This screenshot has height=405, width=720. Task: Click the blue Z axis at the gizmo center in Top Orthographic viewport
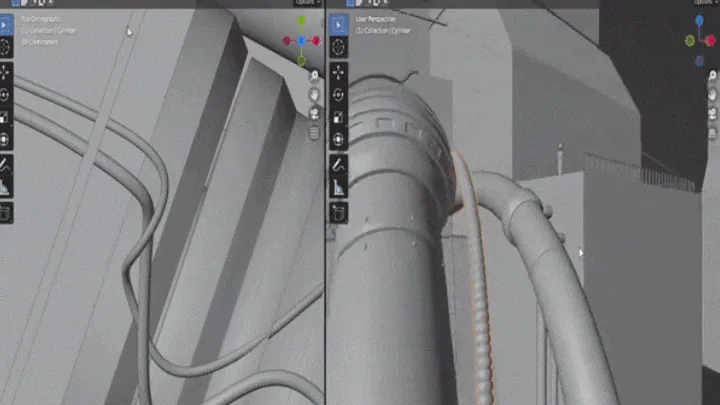tap(302, 41)
